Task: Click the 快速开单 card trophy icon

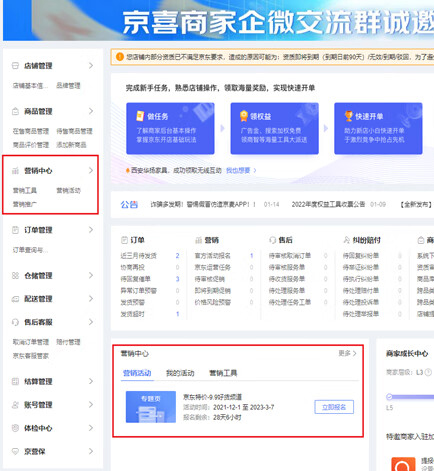Action: point(349,116)
